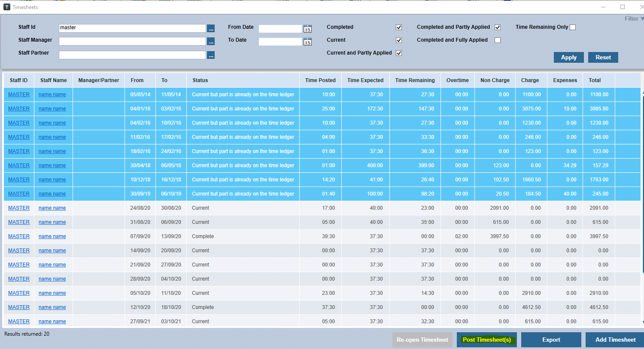The height and width of the screenshot is (349, 644).
Task: Open the From Date calendar picker
Action: point(307,28)
